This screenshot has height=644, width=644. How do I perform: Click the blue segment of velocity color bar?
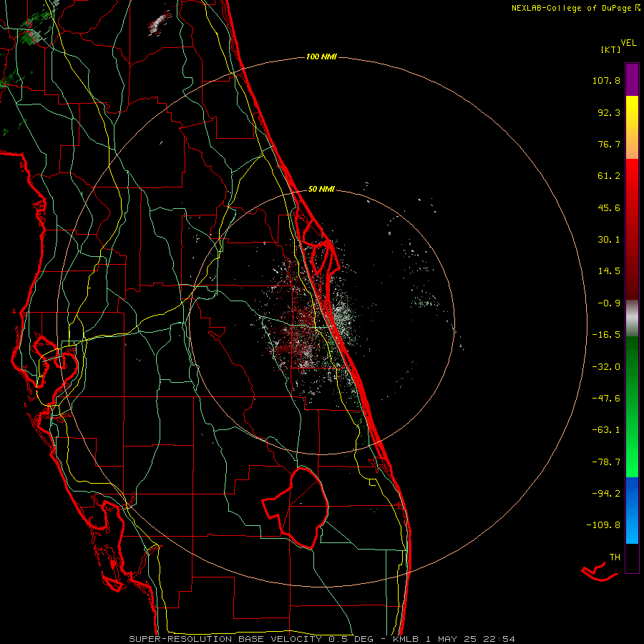pos(632,510)
